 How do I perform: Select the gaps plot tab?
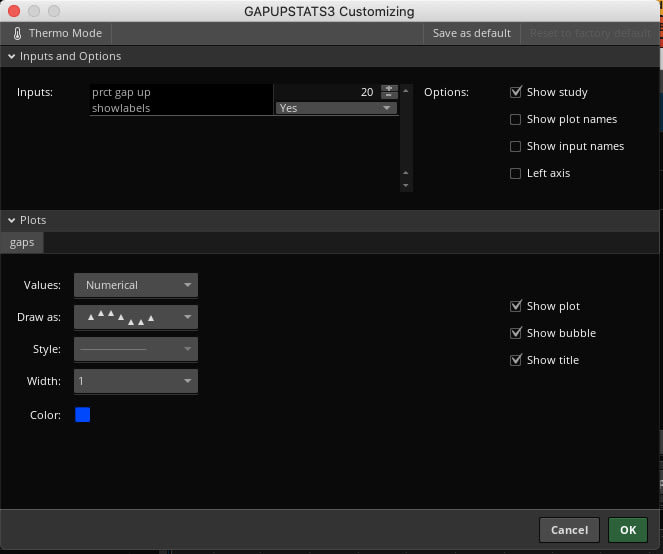(22, 243)
